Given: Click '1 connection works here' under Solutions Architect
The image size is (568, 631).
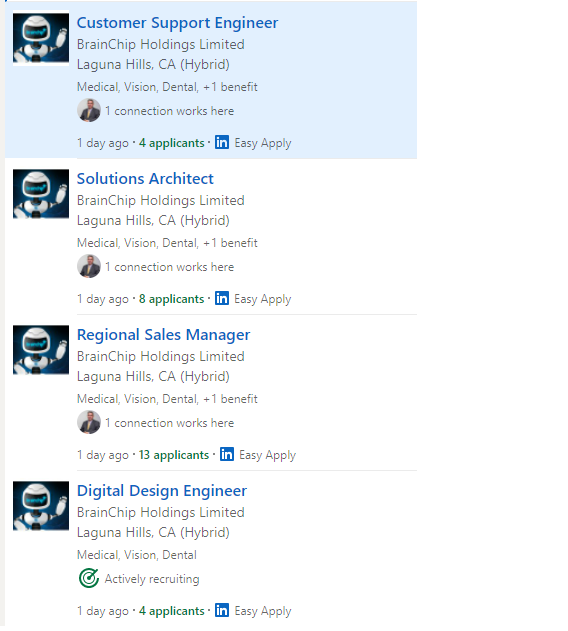Looking at the screenshot, I should (x=169, y=267).
